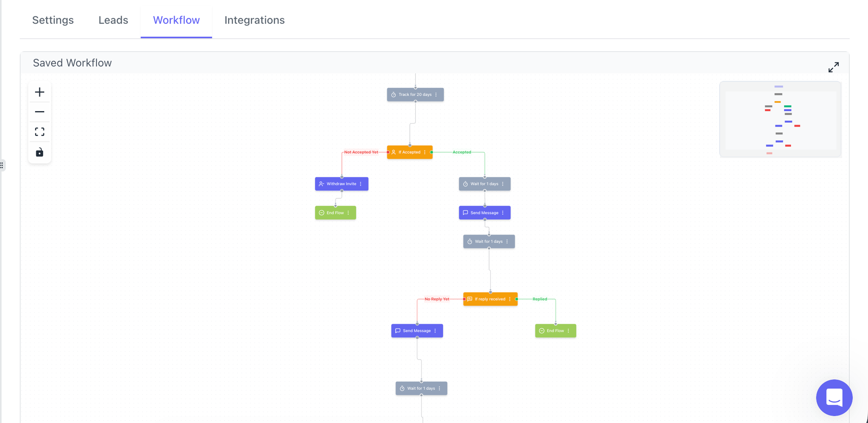868x423 pixels.
Task: Go to the Integrations tab
Action: (x=254, y=20)
